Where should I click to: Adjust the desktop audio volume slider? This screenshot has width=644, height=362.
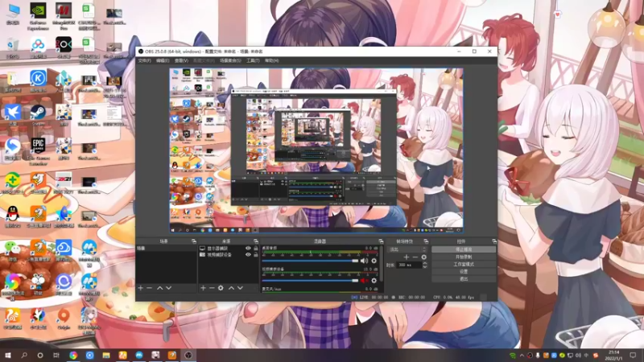[x=310, y=261]
